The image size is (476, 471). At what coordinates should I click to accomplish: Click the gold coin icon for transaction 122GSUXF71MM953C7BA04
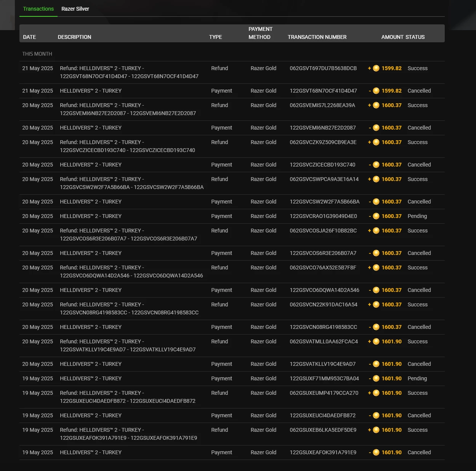click(376, 378)
